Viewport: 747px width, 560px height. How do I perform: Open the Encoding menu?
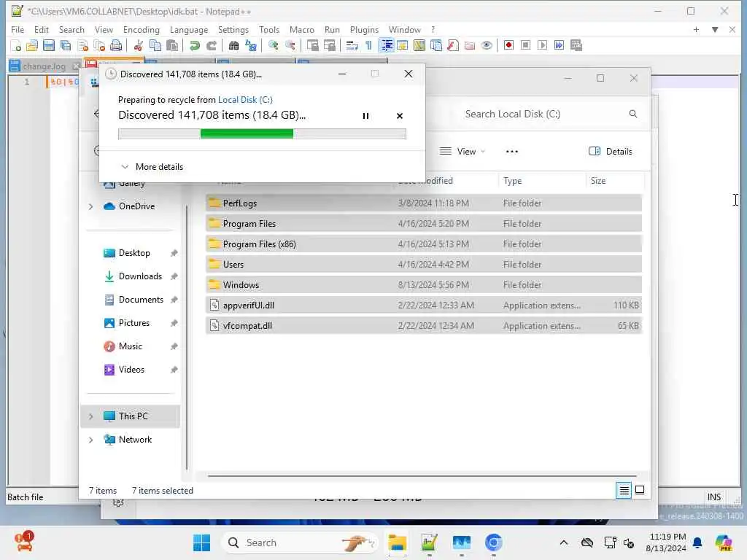coord(142,29)
